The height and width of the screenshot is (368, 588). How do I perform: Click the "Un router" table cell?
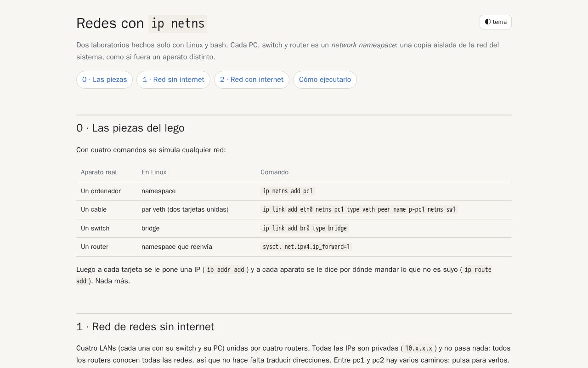(95, 247)
